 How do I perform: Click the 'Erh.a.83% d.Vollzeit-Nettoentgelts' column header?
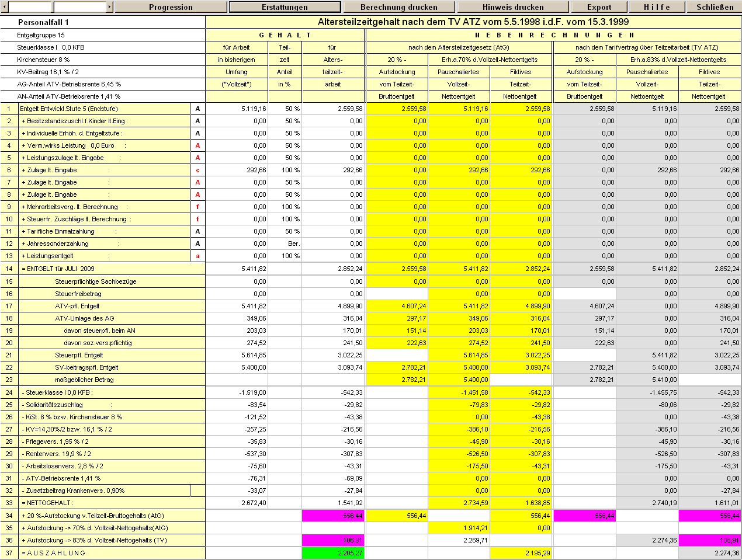pyautogui.click(x=678, y=60)
